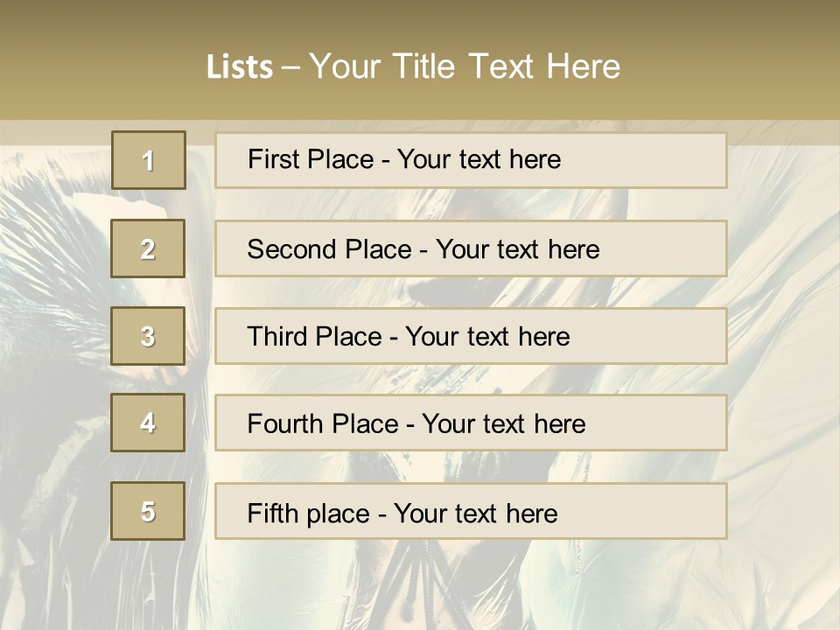Pick the box numbered 4
Viewport: 840px width, 630px height.
tap(148, 423)
